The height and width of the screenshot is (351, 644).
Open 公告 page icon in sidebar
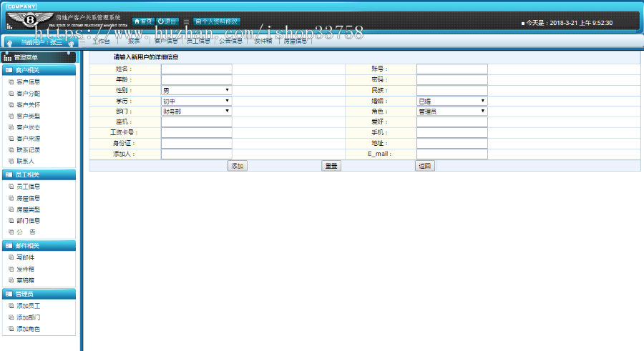click(x=11, y=232)
